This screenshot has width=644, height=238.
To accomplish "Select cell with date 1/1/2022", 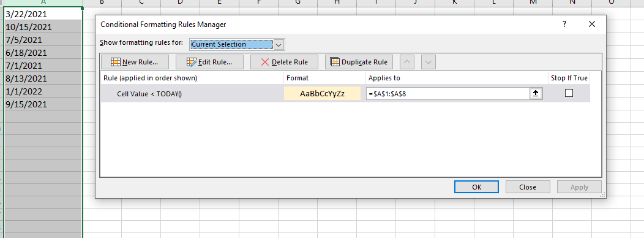I will coord(43,91).
